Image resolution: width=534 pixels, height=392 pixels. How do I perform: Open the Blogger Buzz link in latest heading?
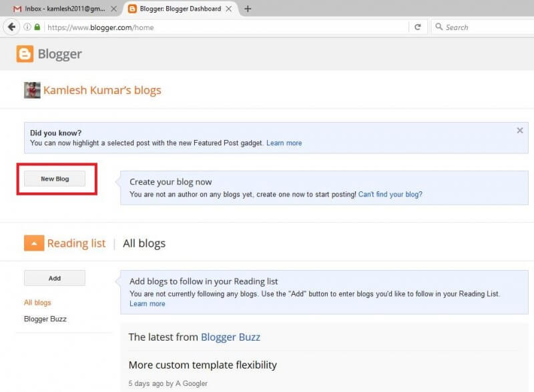[x=230, y=337]
